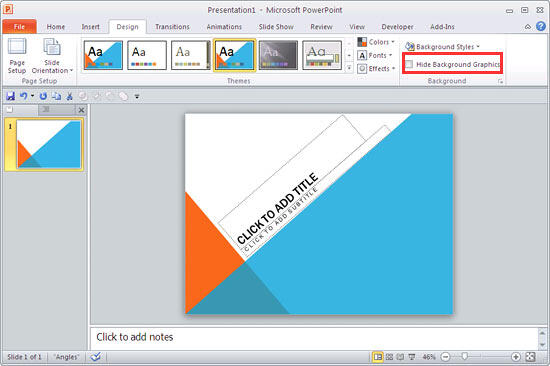Image resolution: width=550 pixels, height=366 pixels.
Task: Switch to the View tab
Action: tap(357, 27)
